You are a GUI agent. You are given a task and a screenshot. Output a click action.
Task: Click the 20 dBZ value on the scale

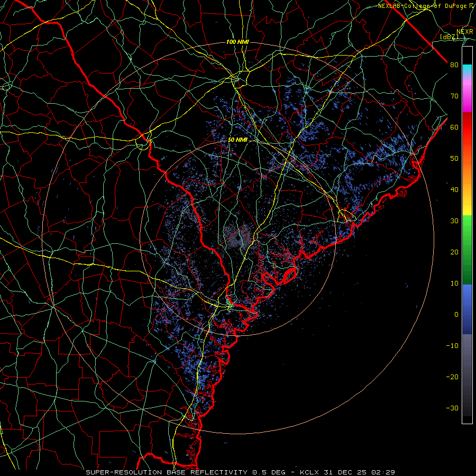click(x=454, y=252)
